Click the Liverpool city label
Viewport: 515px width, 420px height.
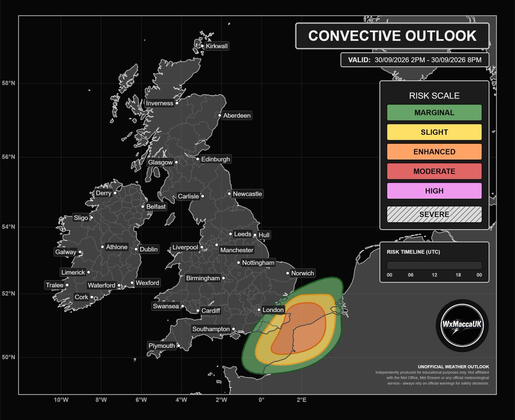click(185, 247)
